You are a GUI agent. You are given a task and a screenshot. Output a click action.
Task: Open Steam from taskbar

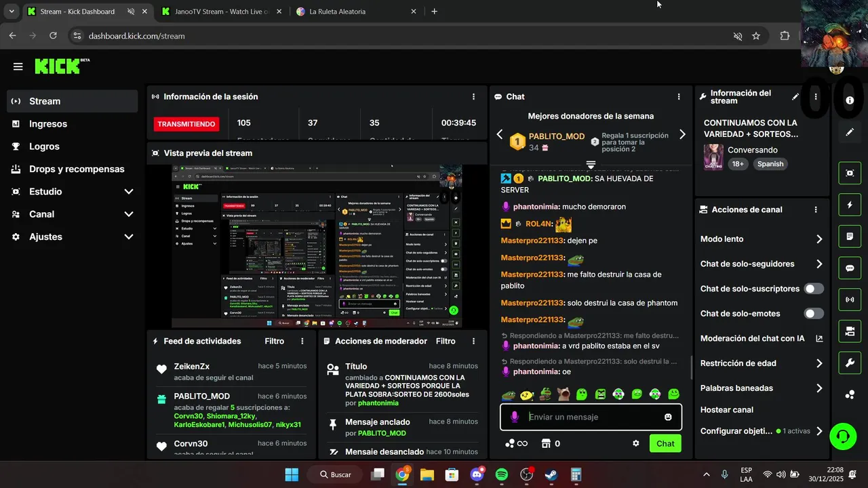[551, 474]
